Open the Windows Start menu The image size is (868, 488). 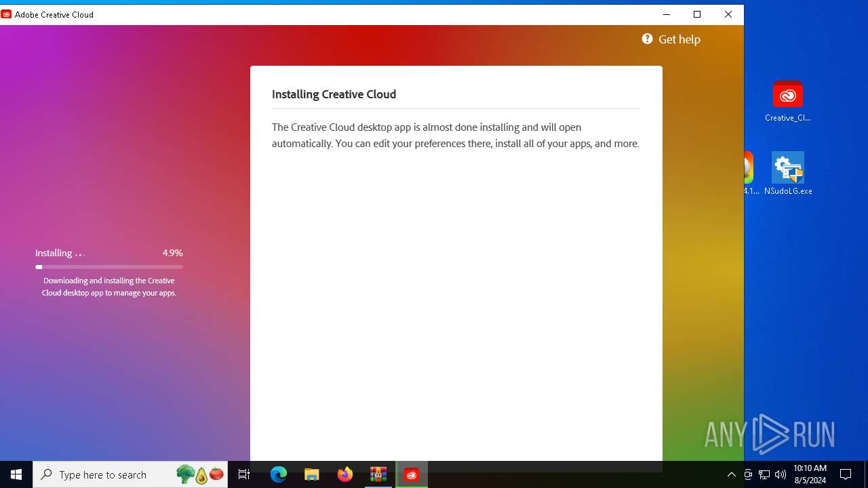(16, 474)
